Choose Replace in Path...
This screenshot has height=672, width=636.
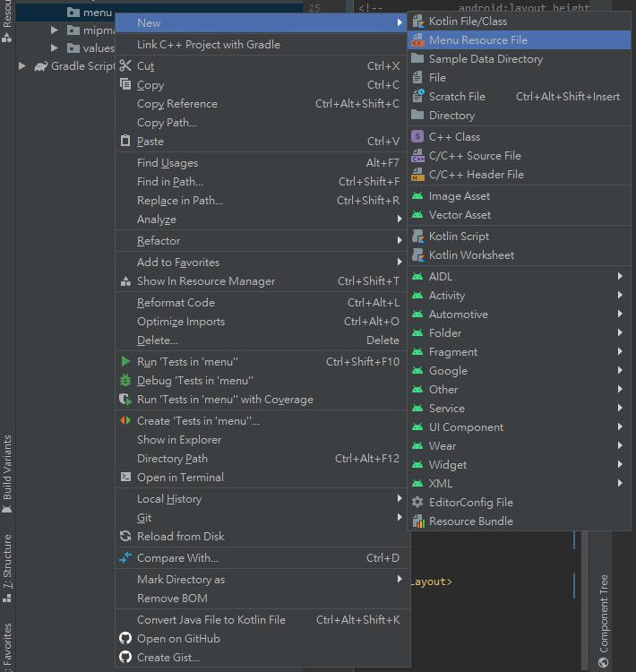click(x=262, y=201)
